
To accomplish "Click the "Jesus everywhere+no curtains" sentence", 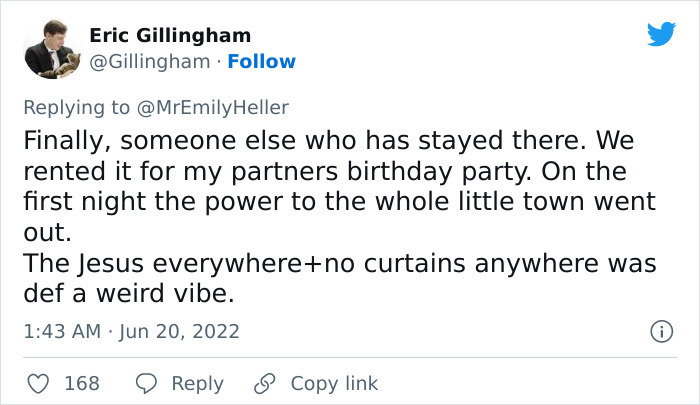I will [x=340, y=264].
